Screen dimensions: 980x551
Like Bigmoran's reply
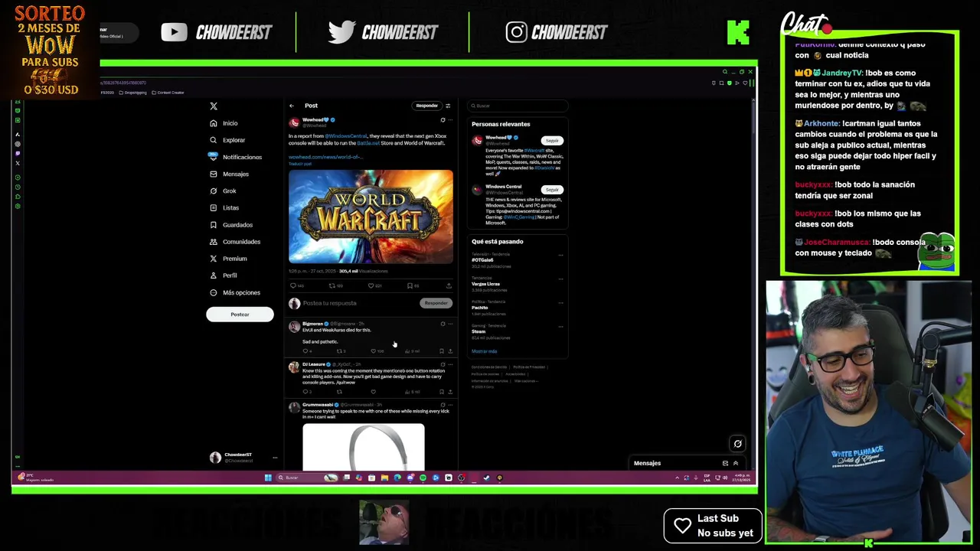[374, 351]
